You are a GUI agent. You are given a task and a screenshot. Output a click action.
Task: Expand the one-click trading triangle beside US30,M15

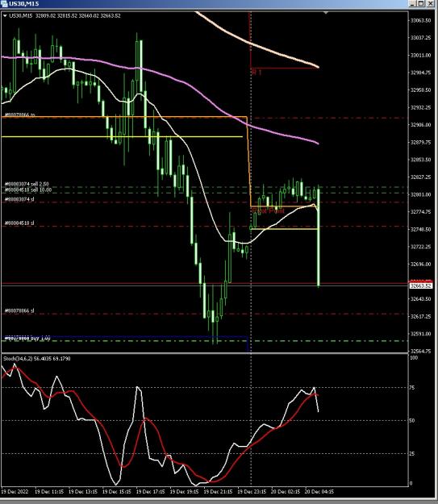[x=5, y=15]
